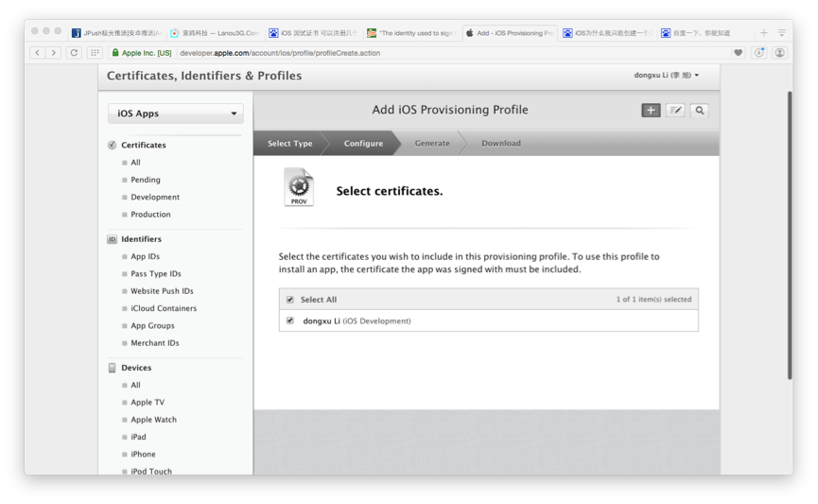Click the Identifiers heading in sidebar

click(x=141, y=239)
